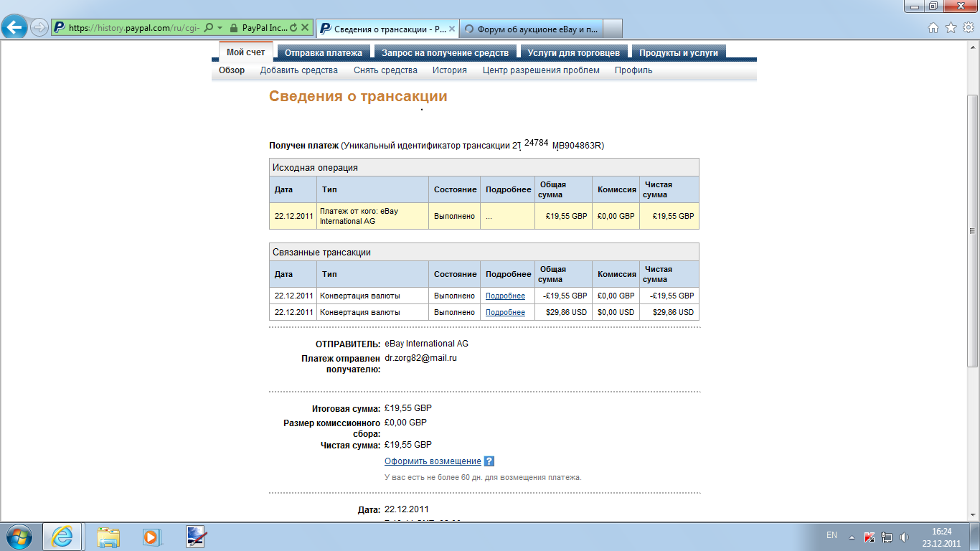The image size is (980, 551).
Task: Open the address bar dropdown arrow
Action: coord(219,28)
